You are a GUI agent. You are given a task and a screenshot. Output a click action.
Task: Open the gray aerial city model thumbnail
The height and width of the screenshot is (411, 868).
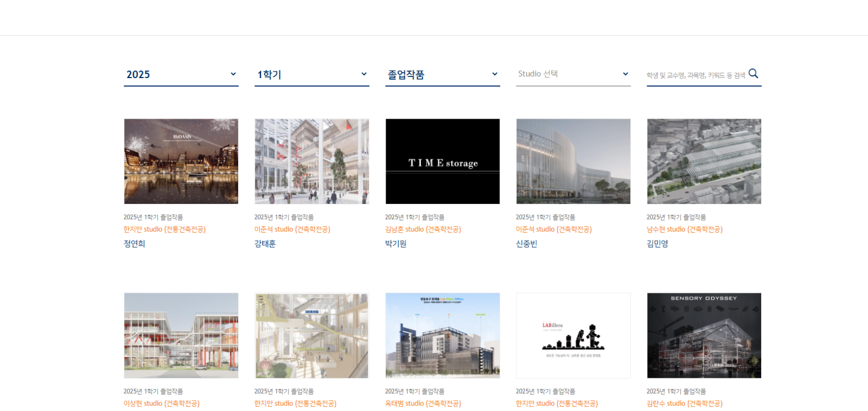[704, 162]
